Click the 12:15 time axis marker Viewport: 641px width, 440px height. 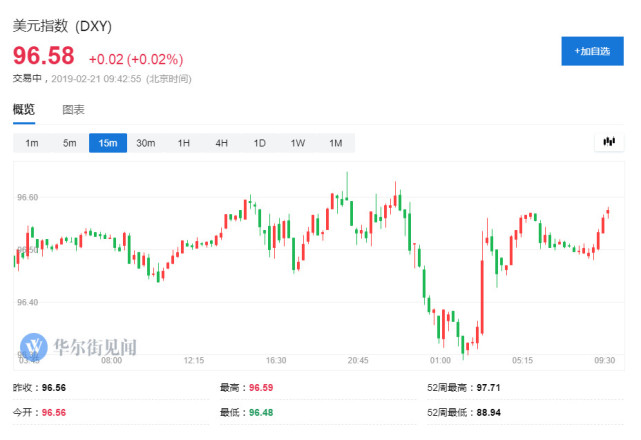coord(194,361)
